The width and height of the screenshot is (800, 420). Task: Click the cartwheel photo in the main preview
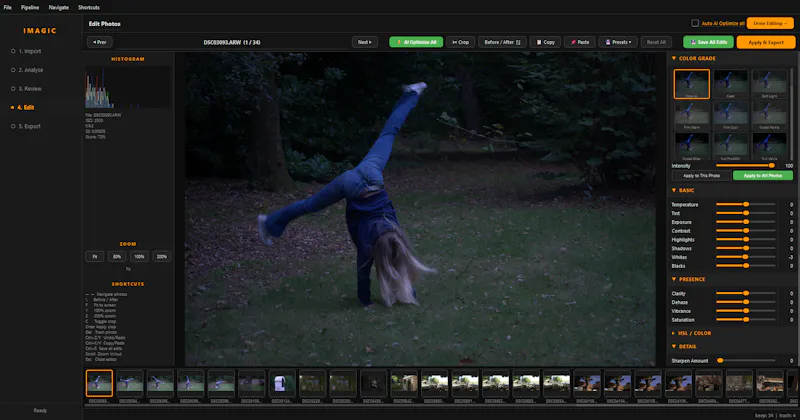420,209
